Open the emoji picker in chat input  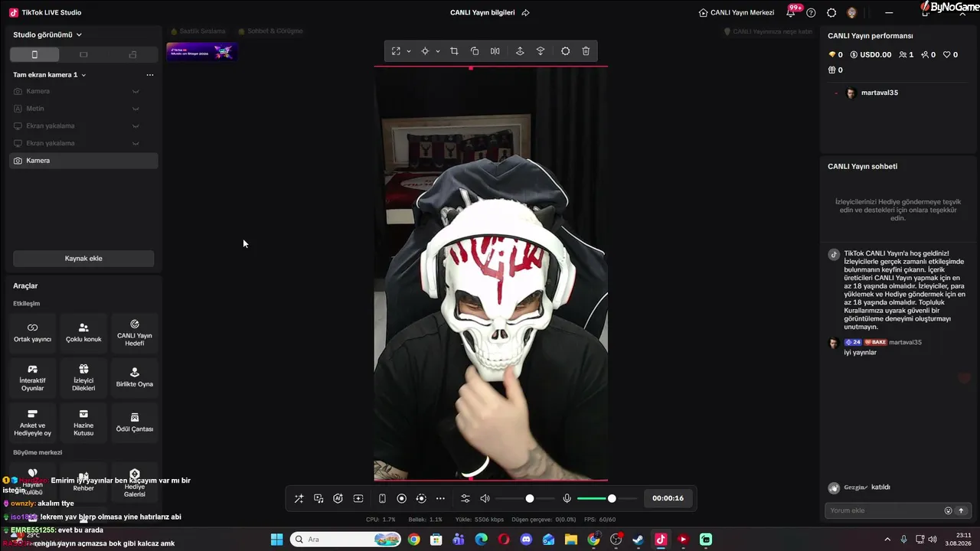[x=948, y=510]
